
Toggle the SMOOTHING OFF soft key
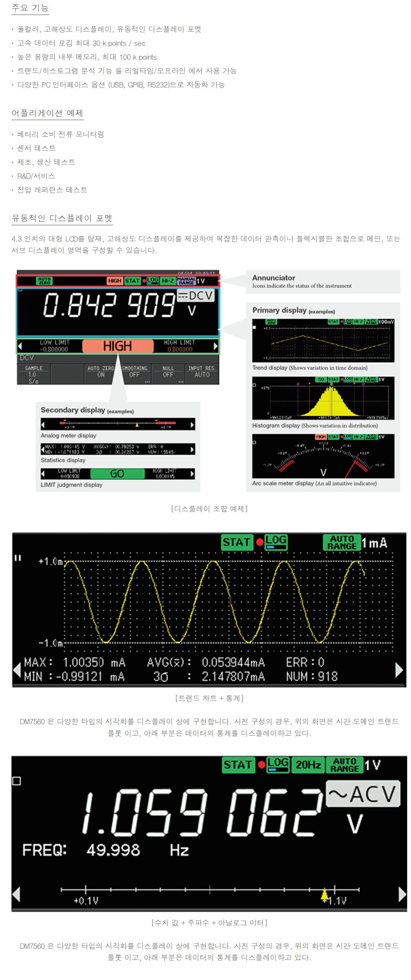135,372
